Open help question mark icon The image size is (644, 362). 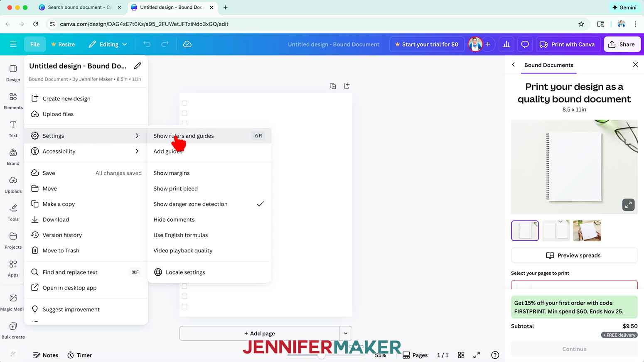[x=495, y=355]
